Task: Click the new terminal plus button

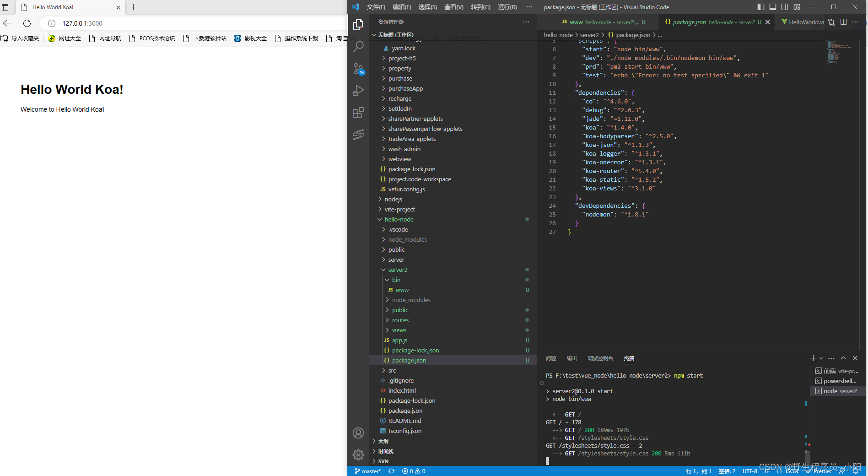Action: 813,358
